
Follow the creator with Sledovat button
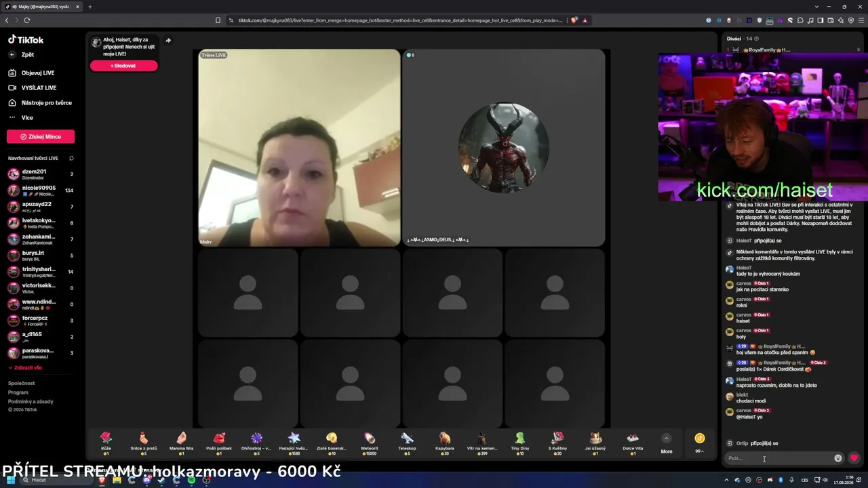pyautogui.click(x=123, y=66)
